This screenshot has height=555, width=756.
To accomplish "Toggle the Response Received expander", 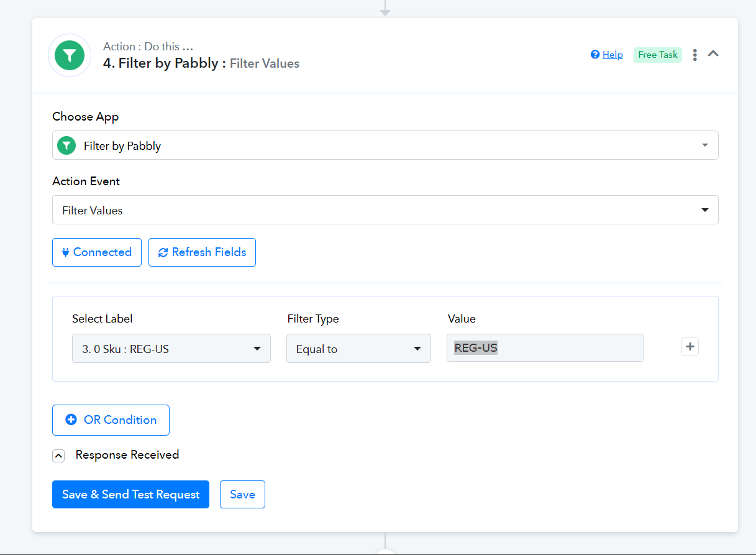I will (58, 456).
